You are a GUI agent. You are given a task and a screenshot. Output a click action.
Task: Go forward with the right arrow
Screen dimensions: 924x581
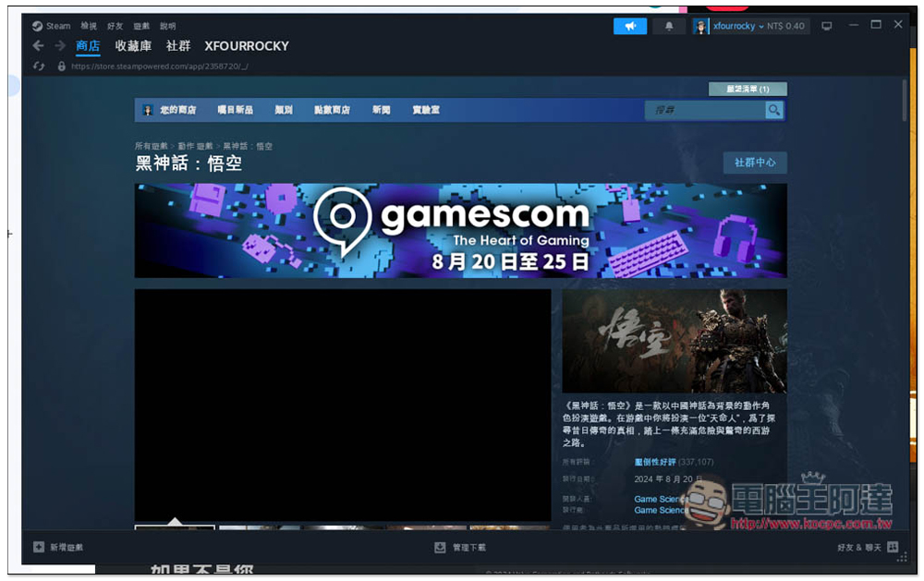[x=59, y=45]
